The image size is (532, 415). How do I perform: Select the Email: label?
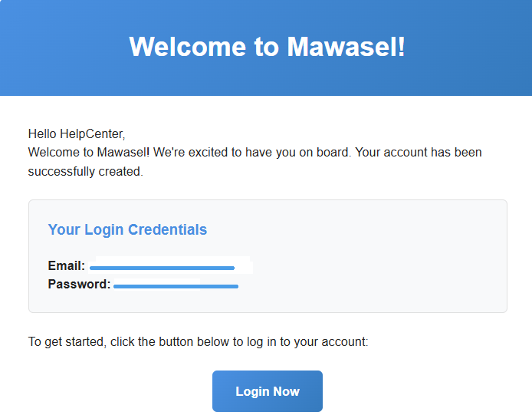tap(67, 265)
